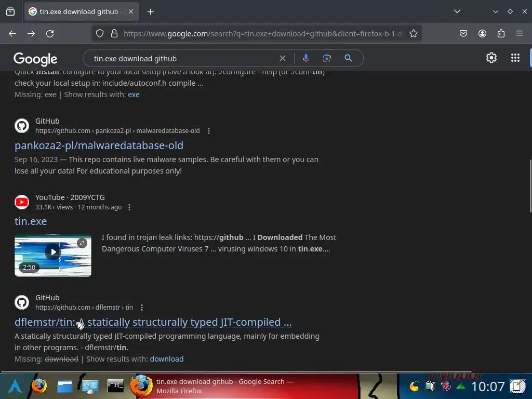Click the site security padlock icon
The width and height of the screenshot is (532, 399).
pos(114,34)
